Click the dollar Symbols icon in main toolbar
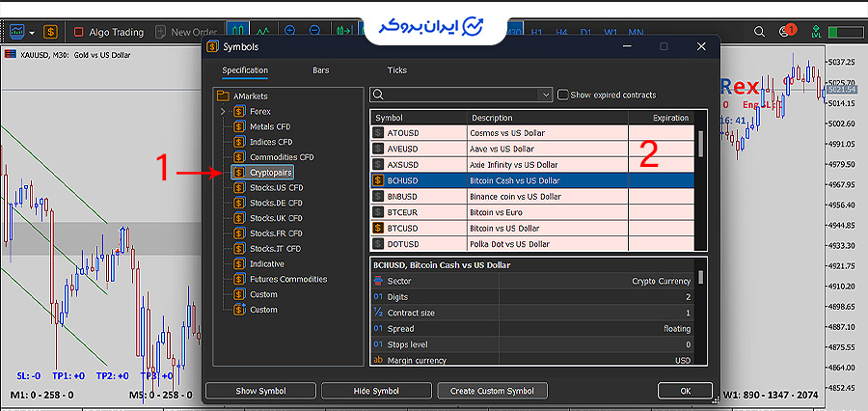The image size is (868, 411). tap(50, 32)
